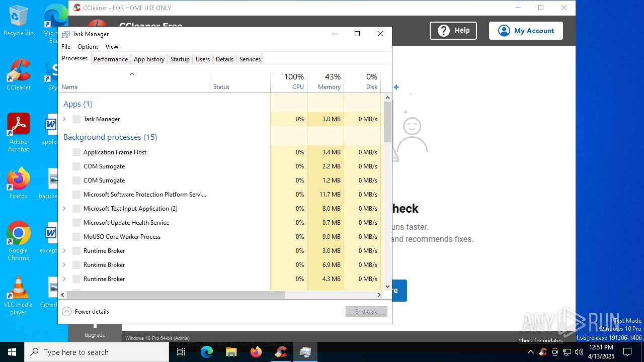Expand the second Runtime Broker row

64,265
